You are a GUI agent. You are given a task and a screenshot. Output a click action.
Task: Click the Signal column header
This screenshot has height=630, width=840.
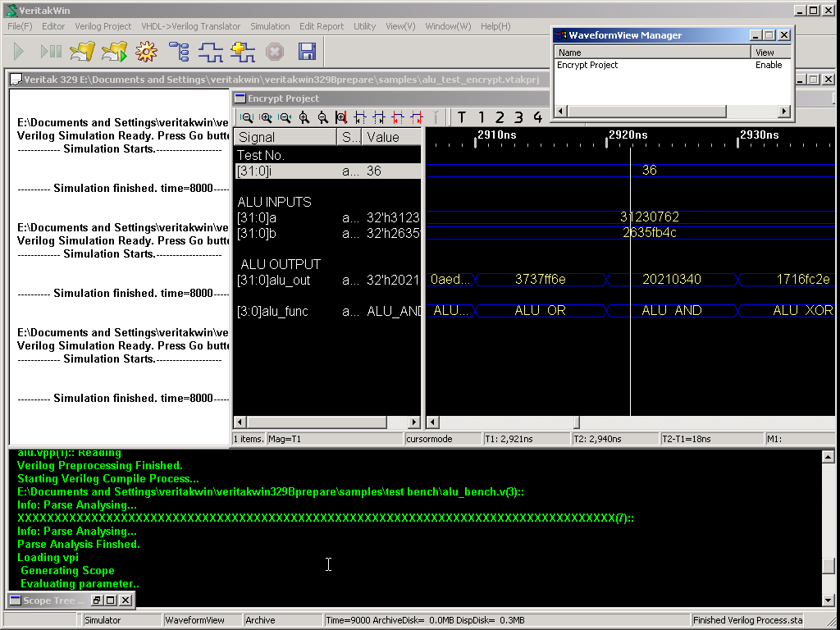pos(285,137)
